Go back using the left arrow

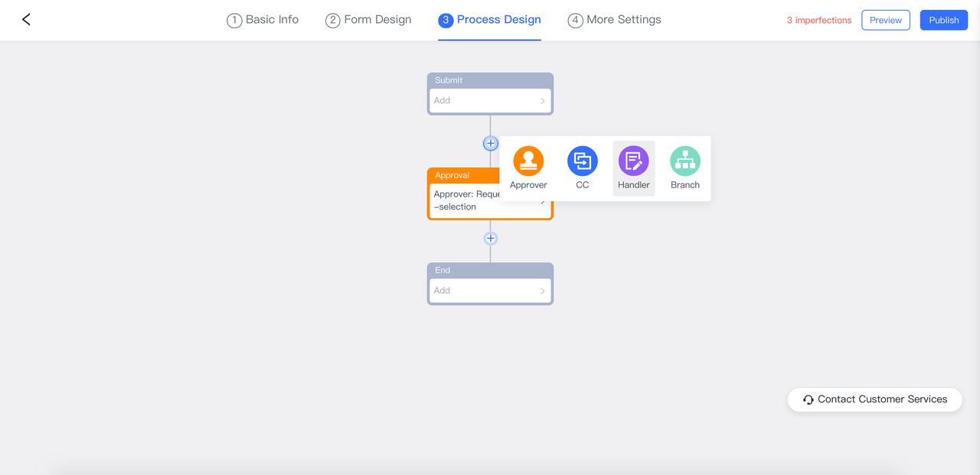[x=26, y=20]
